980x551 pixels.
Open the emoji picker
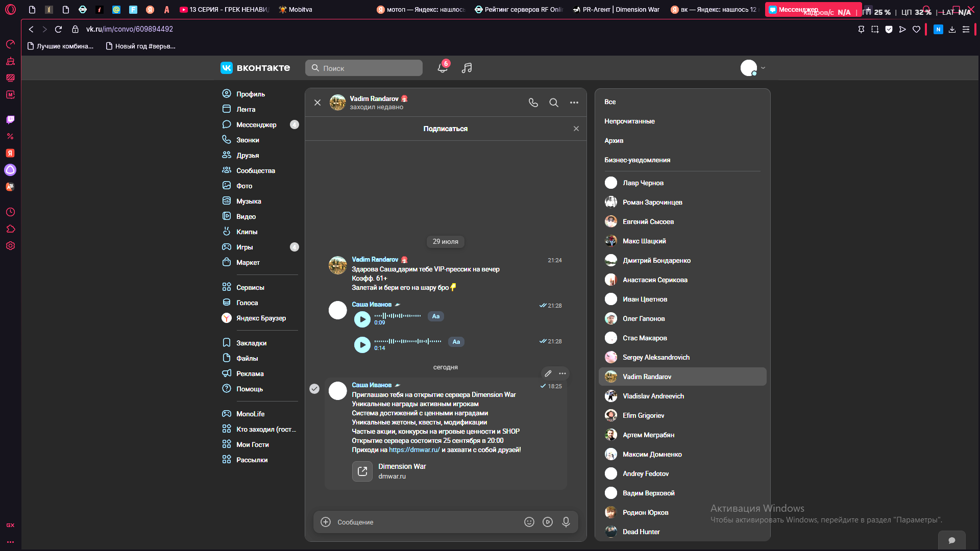click(529, 522)
